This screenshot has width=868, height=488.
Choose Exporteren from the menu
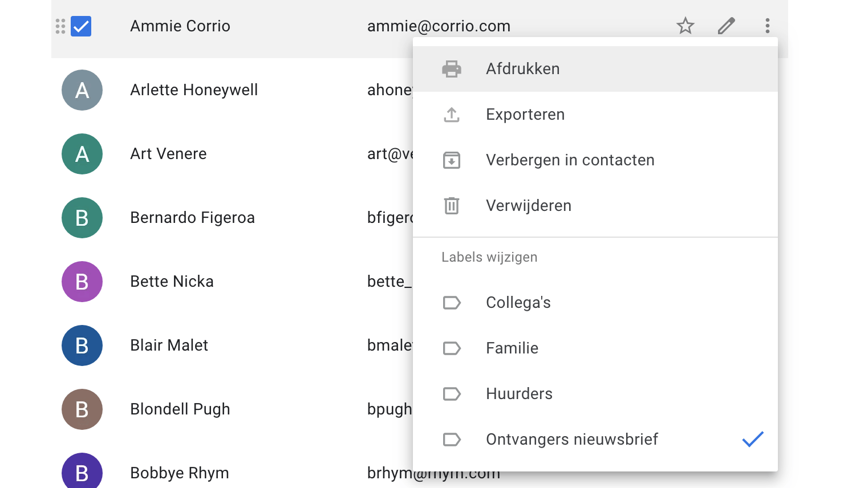(x=525, y=115)
